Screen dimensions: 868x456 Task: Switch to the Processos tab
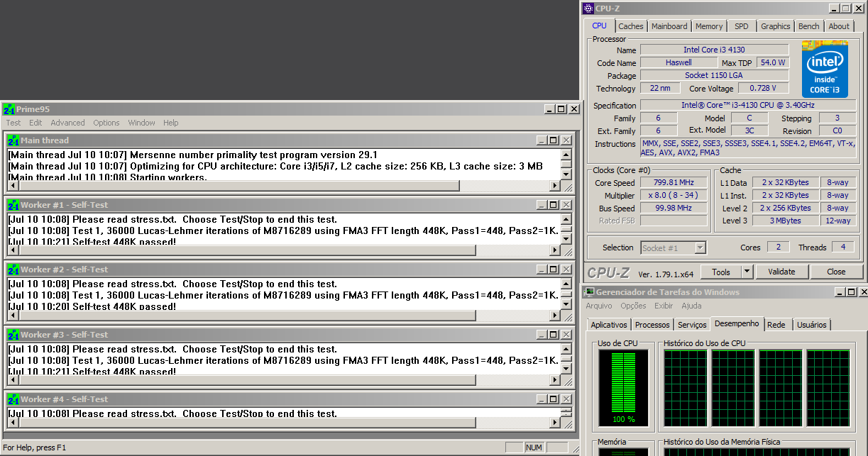pyautogui.click(x=652, y=325)
